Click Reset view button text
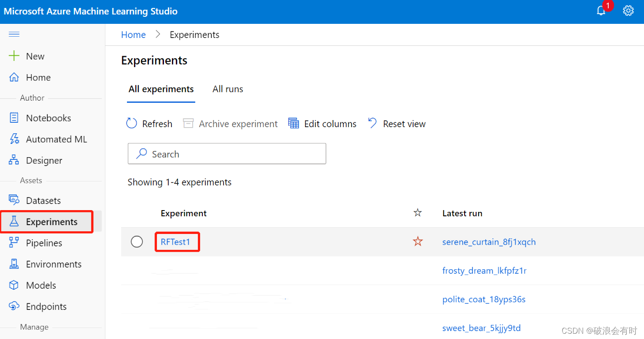644x339 pixels. (404, 124)
